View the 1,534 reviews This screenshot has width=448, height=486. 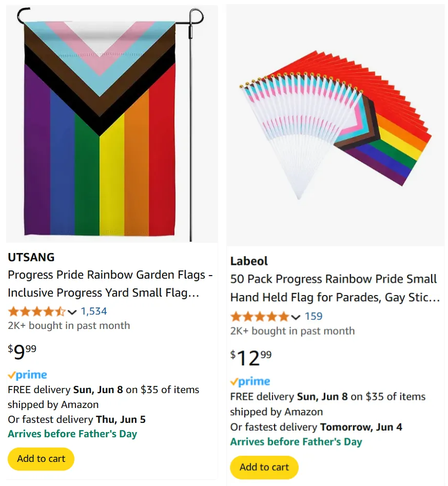[94, 311]
